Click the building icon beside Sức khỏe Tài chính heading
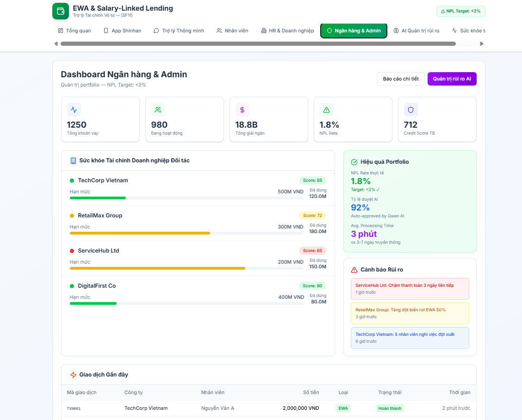The width and height of the screenshot is (522, 420). (x=73, y=161)
